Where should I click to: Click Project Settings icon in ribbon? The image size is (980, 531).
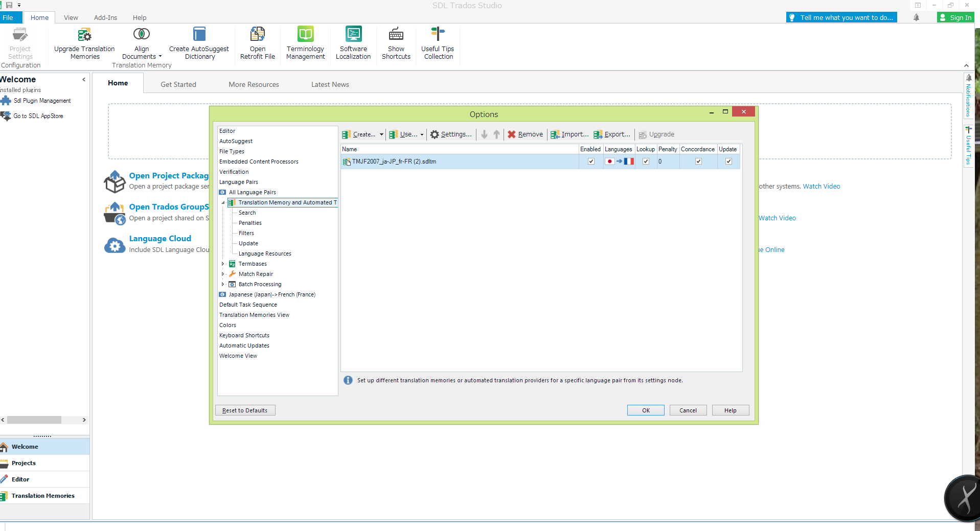coord(20,35)
